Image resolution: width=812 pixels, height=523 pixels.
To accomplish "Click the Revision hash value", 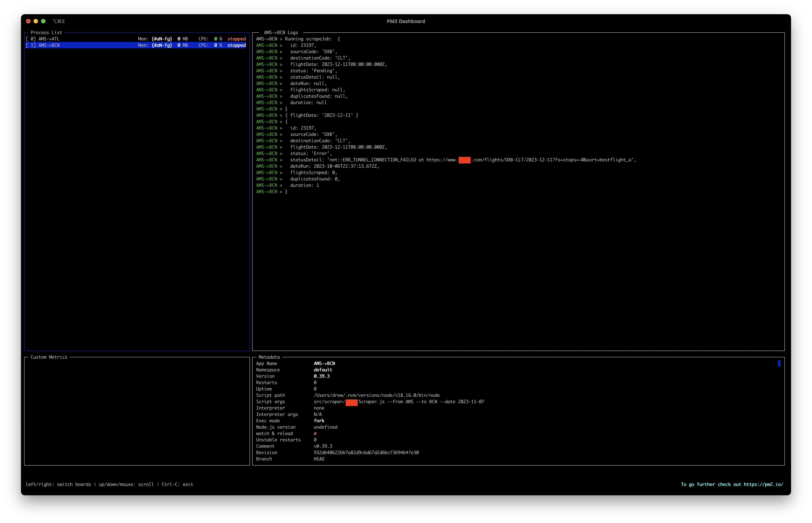I will pos(366,452).
